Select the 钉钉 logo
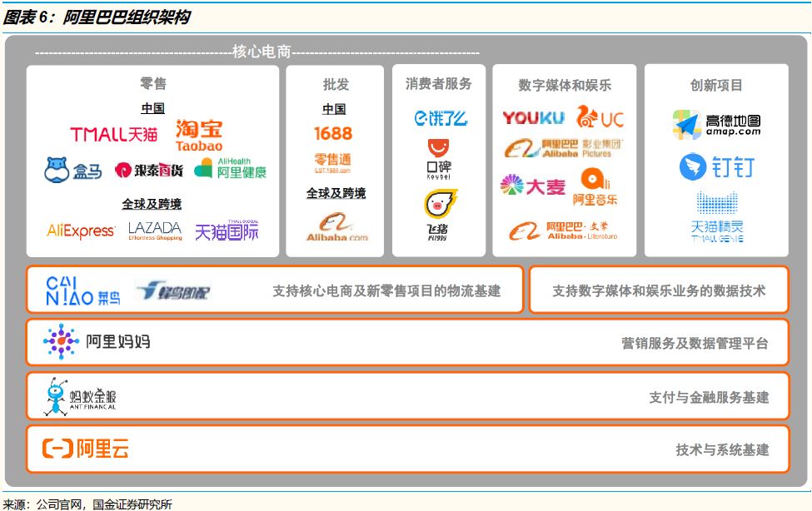The width and height of the screenshot is (812, 511). tap(717, 166)
